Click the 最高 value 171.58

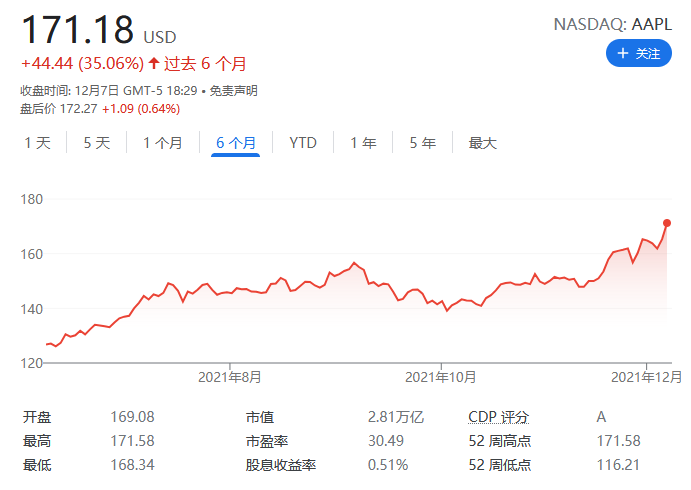click(132, 441)
